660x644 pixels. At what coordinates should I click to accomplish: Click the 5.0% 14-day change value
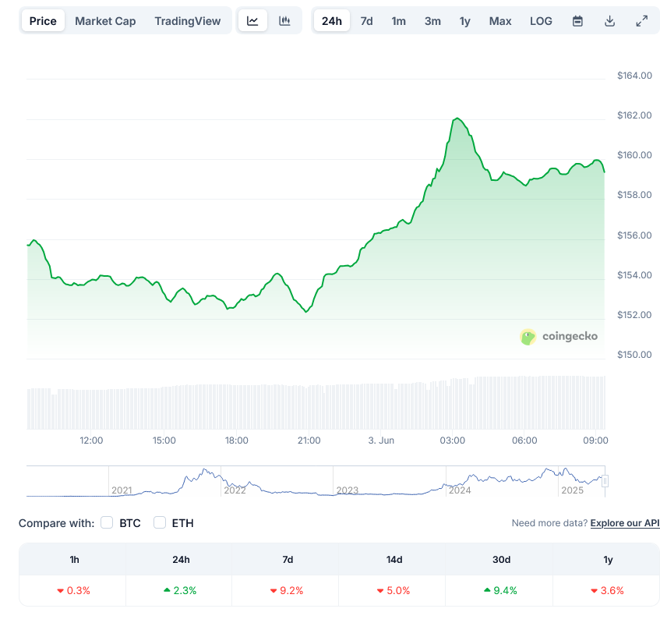coord(394,590)
